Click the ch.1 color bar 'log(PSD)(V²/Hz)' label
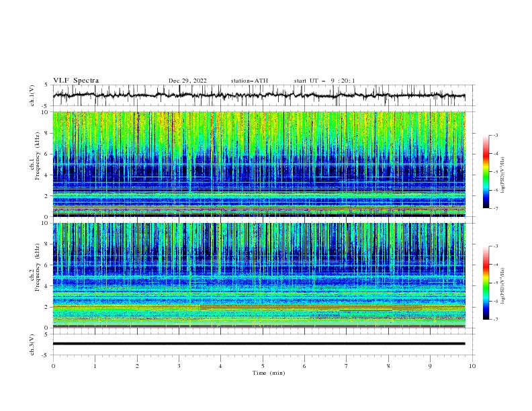 503,175
